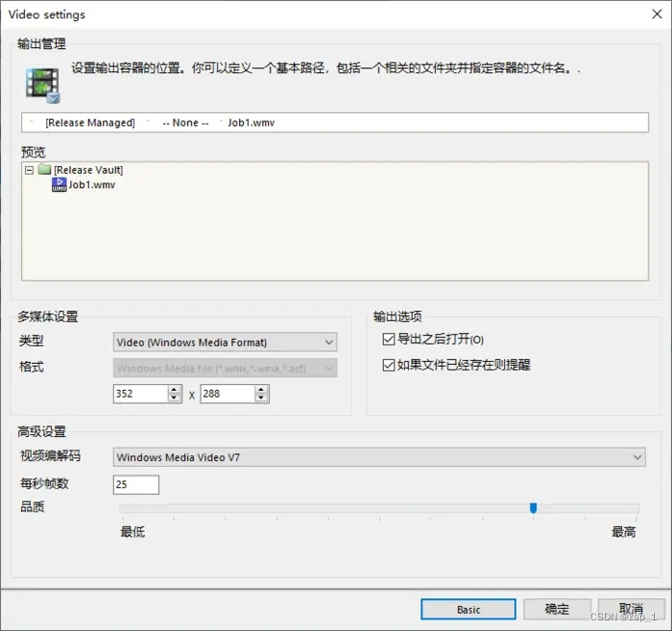Viewport: 672px width, 631px height.
Task: Click the Basic button
Action: click(468, 609)
